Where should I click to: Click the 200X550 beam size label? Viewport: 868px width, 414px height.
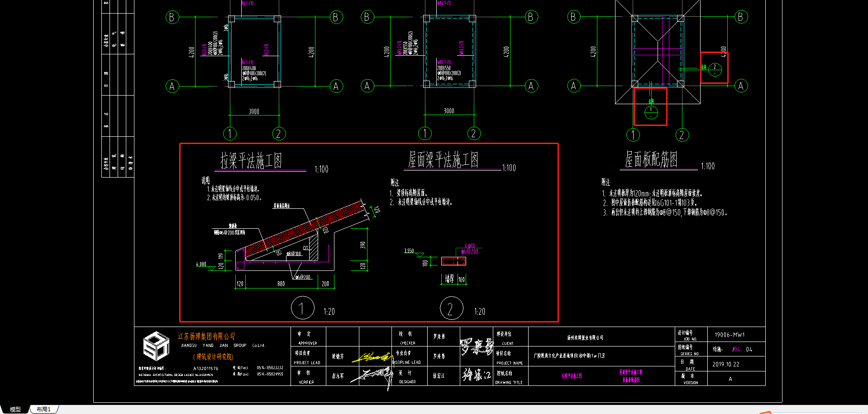[x=444, y=68]
